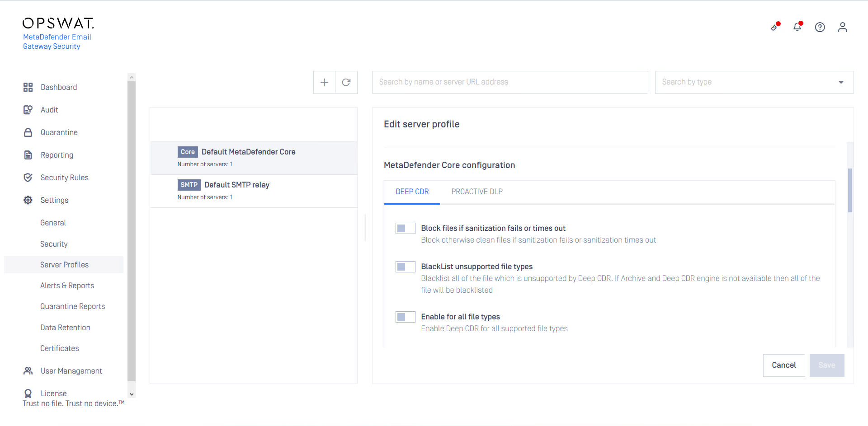Toggle BlackList unsupported file types
Viewport: 868px width, 426px height.
tap(406, 267)
